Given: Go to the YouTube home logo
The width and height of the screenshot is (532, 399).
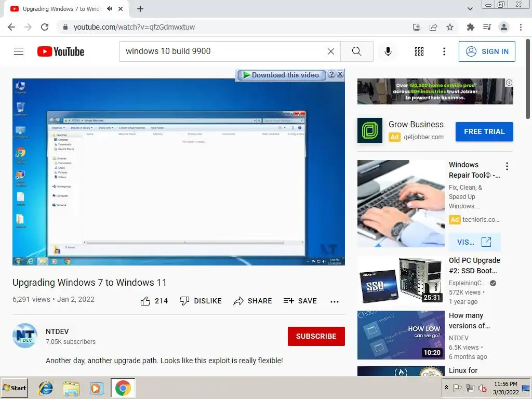Looking at the screenshot, I should [61, 51].
